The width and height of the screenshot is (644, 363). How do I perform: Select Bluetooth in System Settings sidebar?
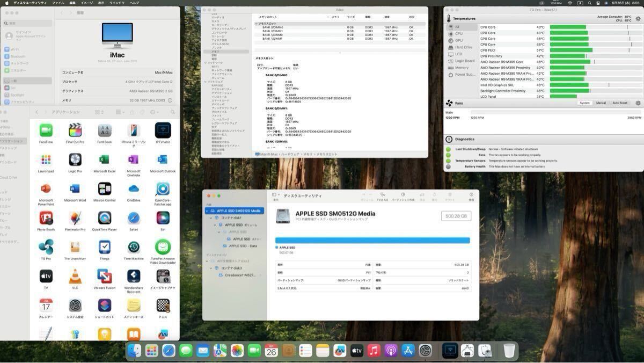pos(29,56)
